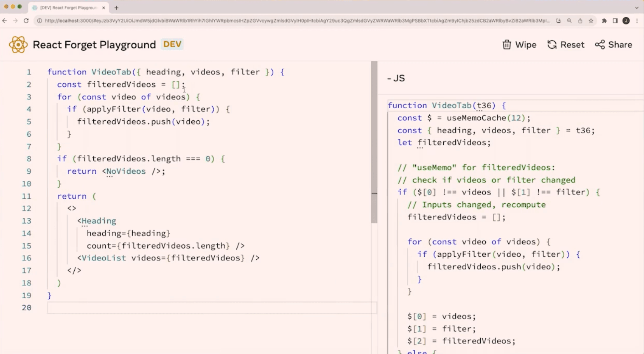This screenshot has height=354, width=644.
Task: Click the React Forget Playground logo
Action: [18, 44]
